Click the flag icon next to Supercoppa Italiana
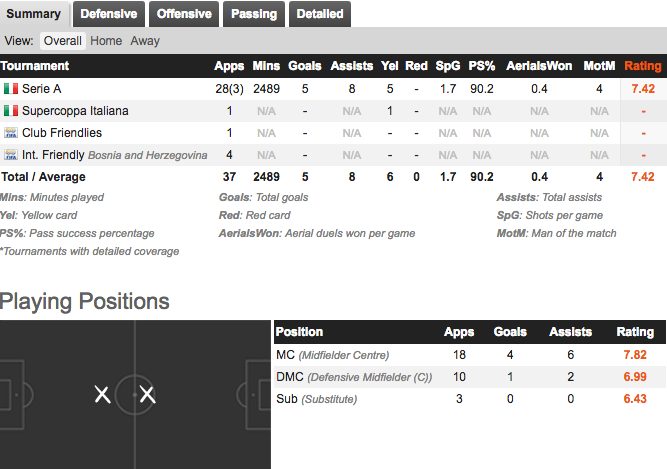 click(x=11, y=111)
